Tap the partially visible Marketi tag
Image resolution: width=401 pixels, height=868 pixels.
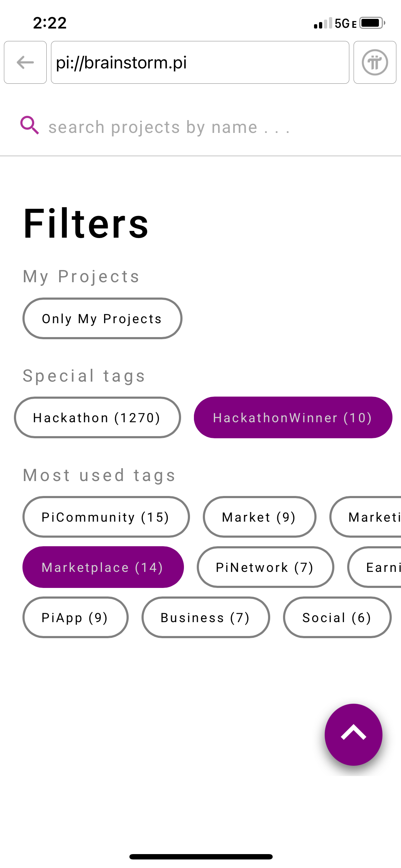pos(366,517)
